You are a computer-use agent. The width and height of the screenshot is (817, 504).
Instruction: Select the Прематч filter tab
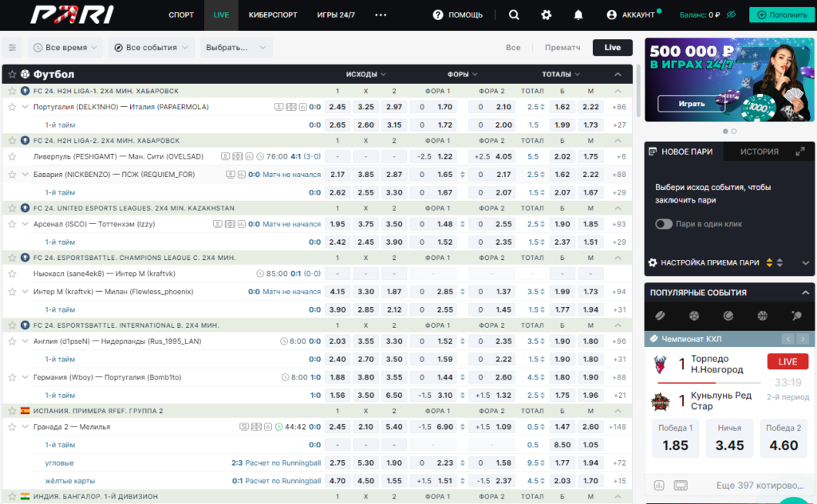pos(562,47)
